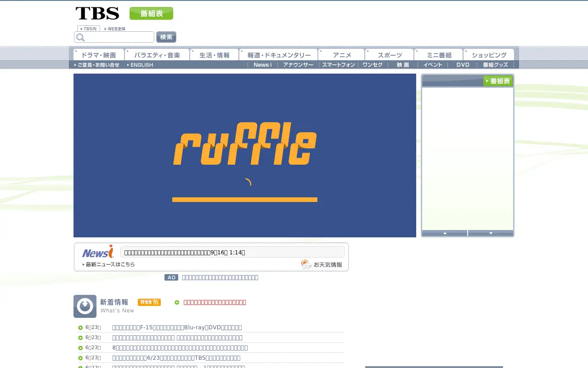The image size is (588, 368).
Task: Open the ドラマ・映画 navigation tab
Action: (99, 55)
